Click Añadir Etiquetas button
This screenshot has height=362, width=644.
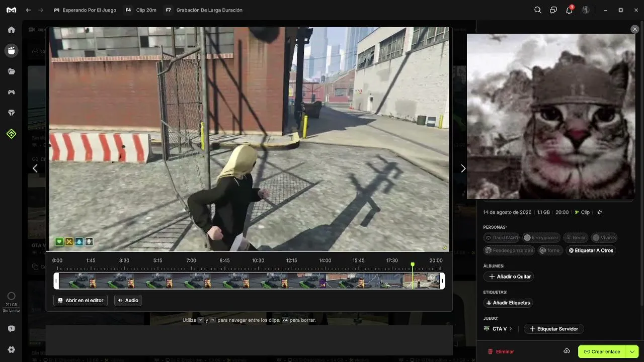pyautogui.click(x=508, y=303)
